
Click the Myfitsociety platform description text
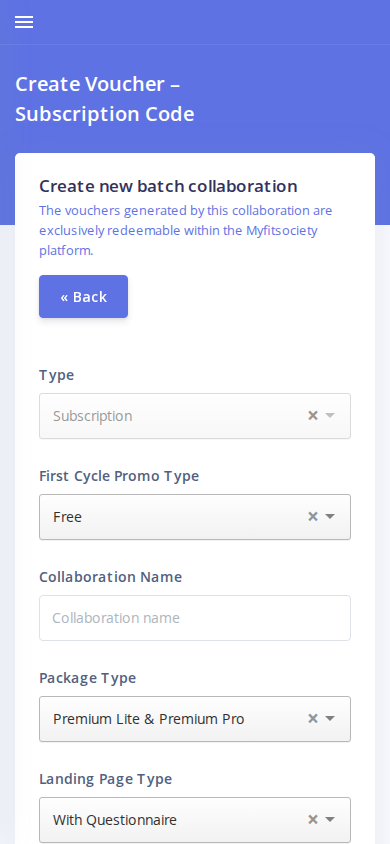click(x=186, y=230)
